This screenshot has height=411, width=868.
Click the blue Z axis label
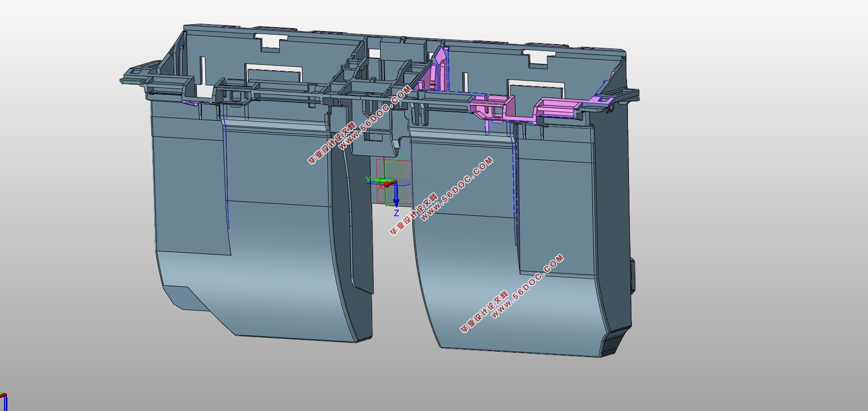[x=396, y=213]
